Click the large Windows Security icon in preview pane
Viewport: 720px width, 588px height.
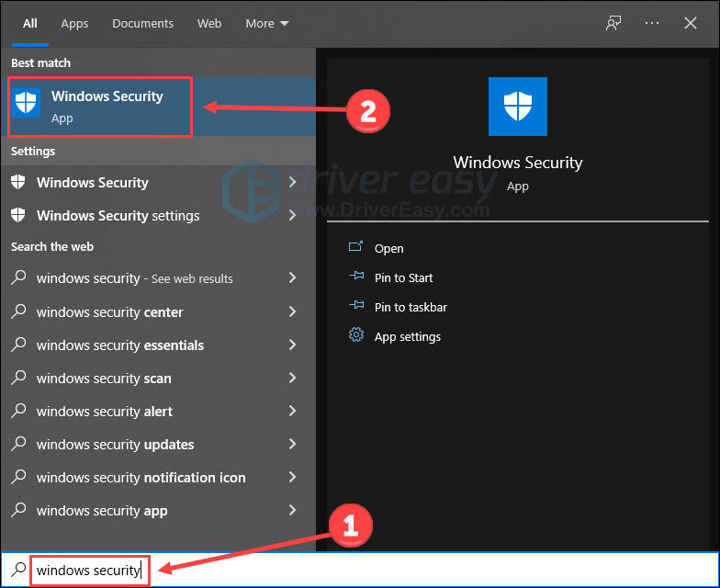coord(518,107)
